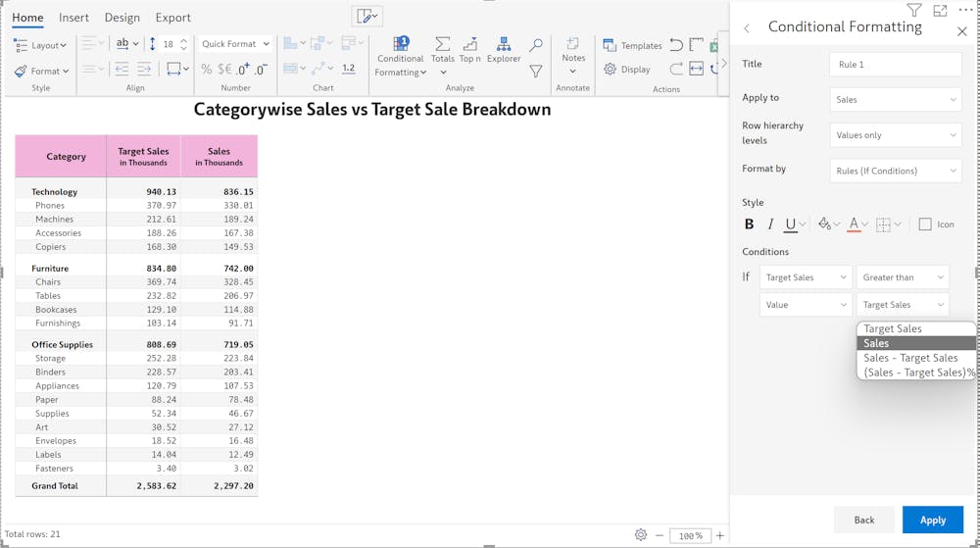Click the Undo arrow in Actions
Screen dimensions: 980x548
pyautogui.click(x=676, y=44)
